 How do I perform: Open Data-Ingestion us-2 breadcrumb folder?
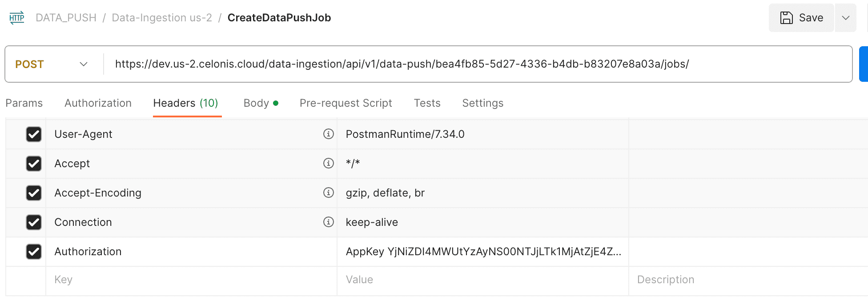[x=162, y=18]
